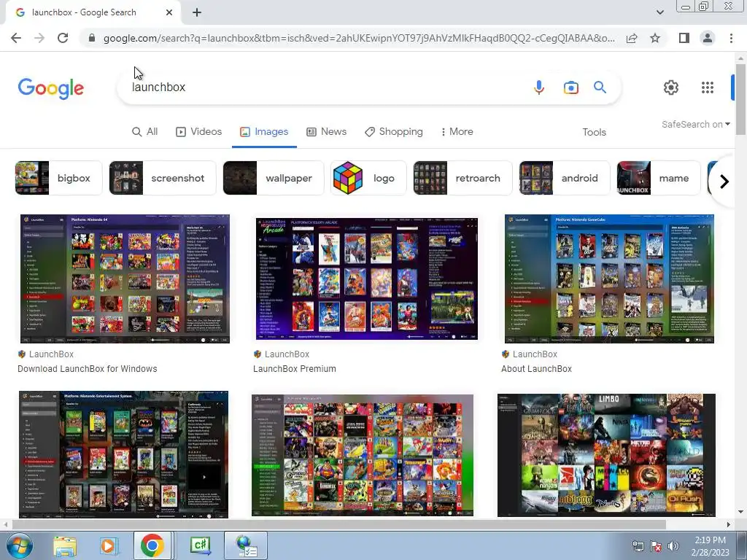
Task: Search by image with the camera icon
Action: [570, 87]
